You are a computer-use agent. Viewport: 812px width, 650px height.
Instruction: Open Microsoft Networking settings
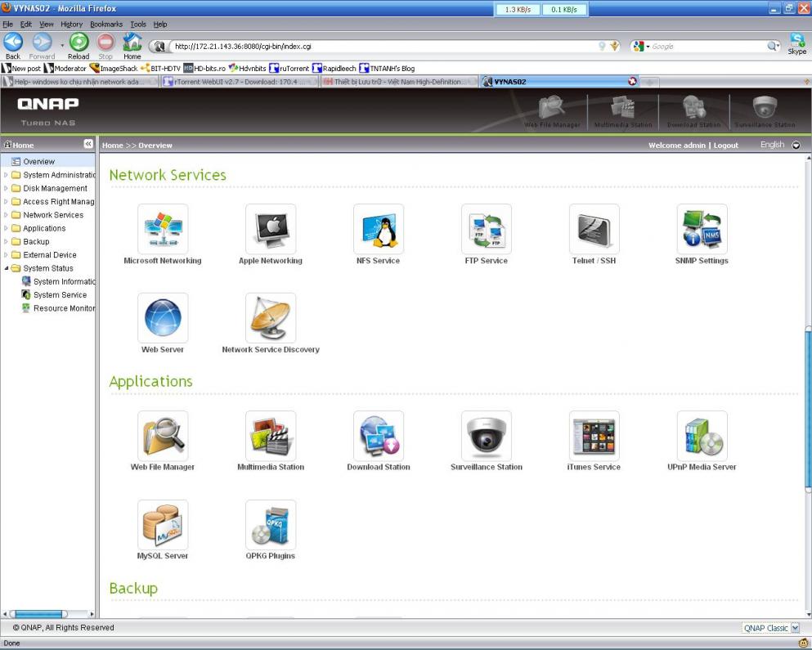point(163,229)
